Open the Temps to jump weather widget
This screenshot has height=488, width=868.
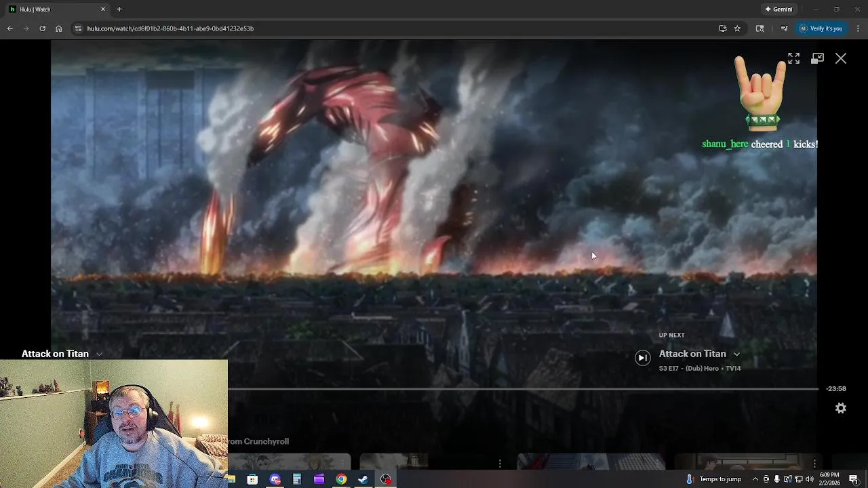click(713, 479)
